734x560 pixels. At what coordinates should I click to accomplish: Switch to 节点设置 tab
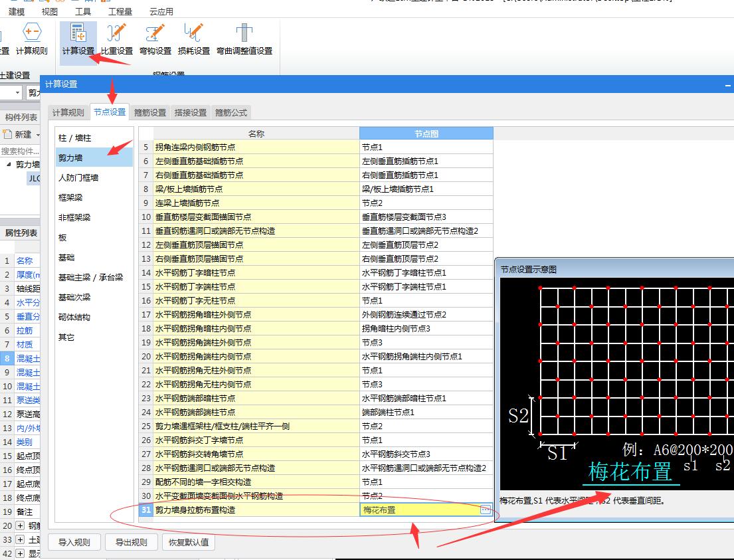[x=110, y=112]
